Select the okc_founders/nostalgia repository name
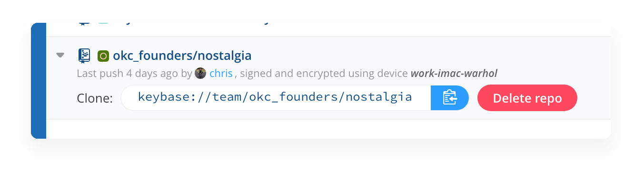Viewport: 644px width, 180px height. coord(182,56)
